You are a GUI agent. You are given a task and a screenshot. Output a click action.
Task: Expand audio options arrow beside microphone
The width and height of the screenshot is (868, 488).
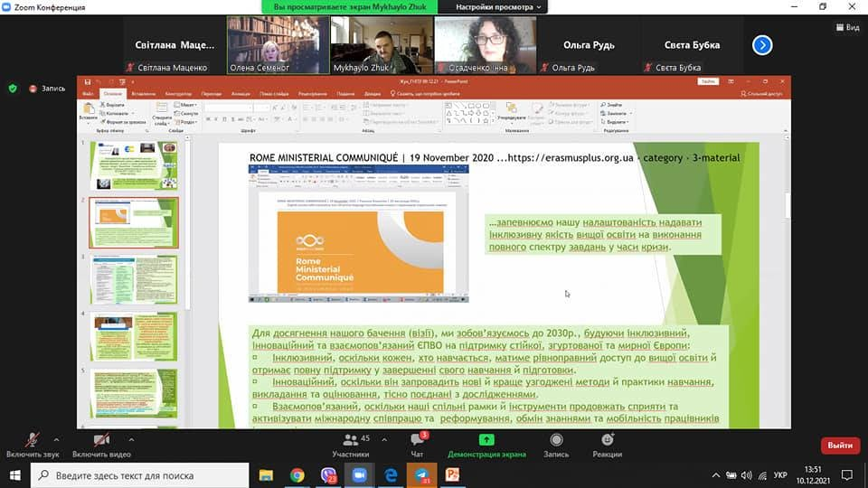(x=57, y=440)
